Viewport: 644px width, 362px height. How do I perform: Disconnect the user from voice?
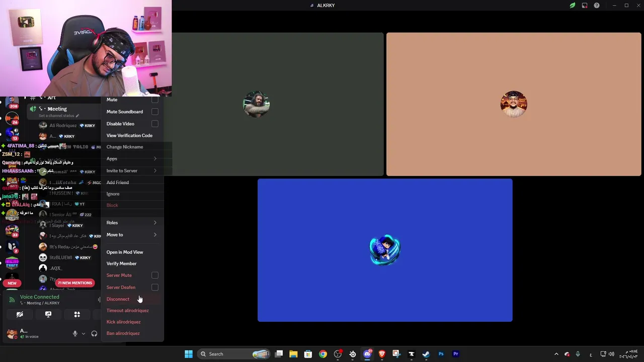132,299
